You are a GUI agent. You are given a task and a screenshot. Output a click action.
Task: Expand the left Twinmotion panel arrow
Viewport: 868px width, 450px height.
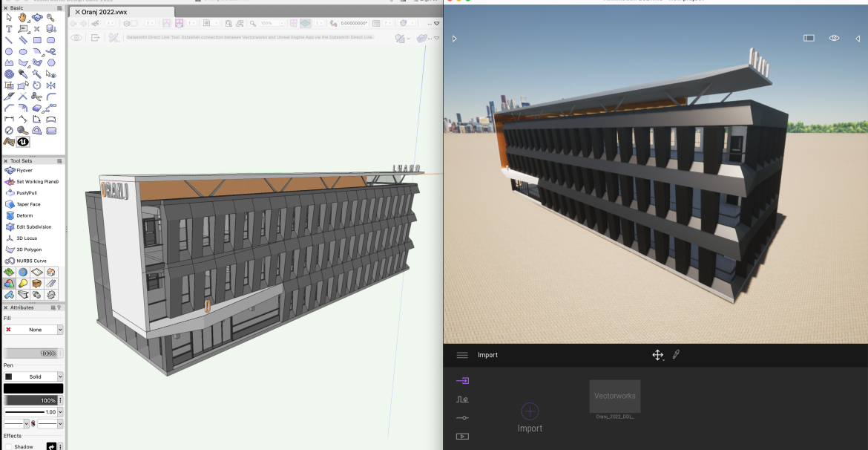pyautogui.click(x=454, y=39)
